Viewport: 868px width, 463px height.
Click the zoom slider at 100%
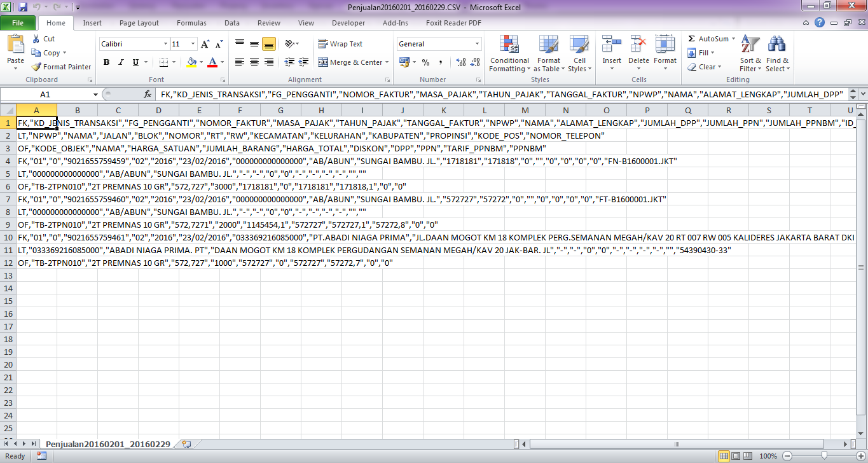coord(823,456)
